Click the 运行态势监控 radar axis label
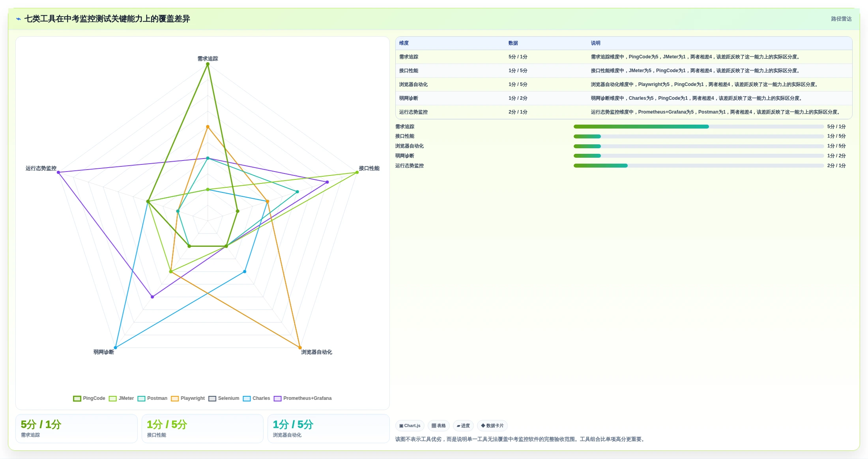Viewport: 868px width, 459px height. pyautogui.click(x=41, y=168)
